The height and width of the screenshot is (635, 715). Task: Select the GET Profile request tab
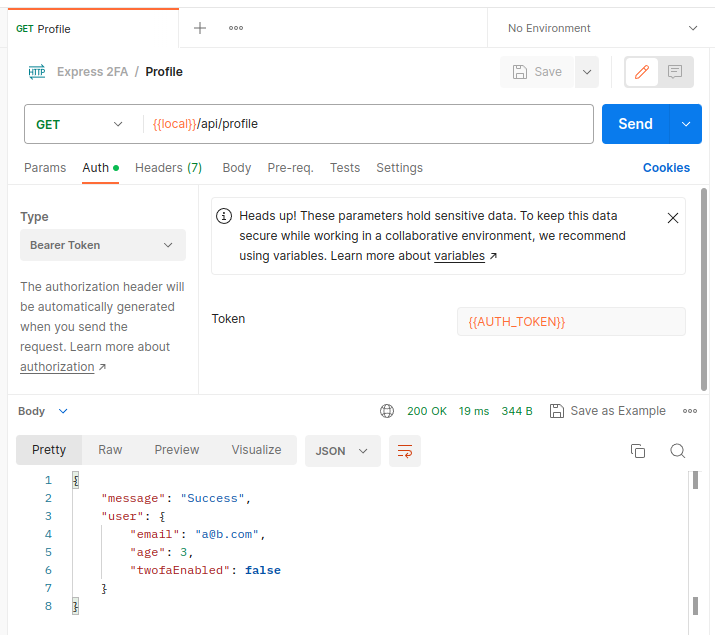(93, 29)
